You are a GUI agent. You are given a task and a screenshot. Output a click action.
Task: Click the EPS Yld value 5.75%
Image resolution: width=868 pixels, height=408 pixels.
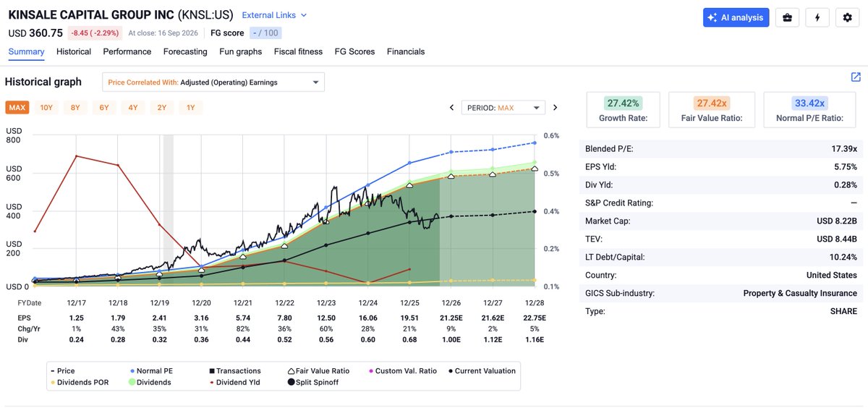(844, 166)
